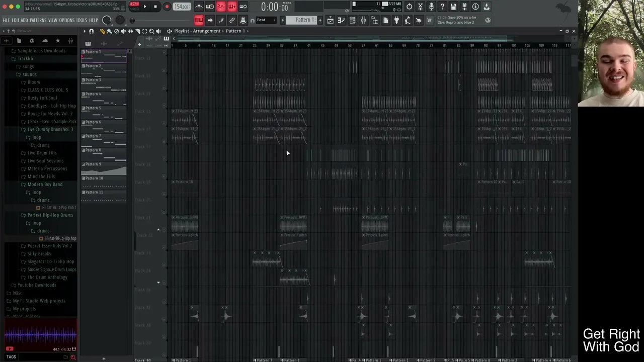
Task: Click the Play button in the transport
Action: pos(145,7)
